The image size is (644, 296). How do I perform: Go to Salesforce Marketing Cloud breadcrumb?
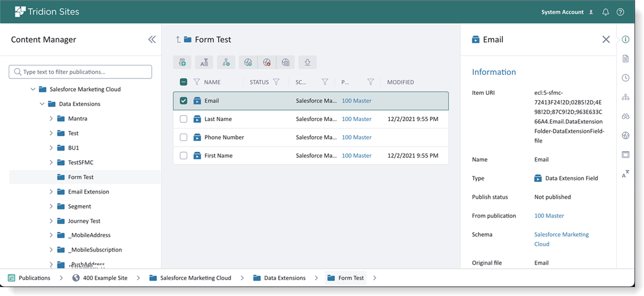click(190, 278)
